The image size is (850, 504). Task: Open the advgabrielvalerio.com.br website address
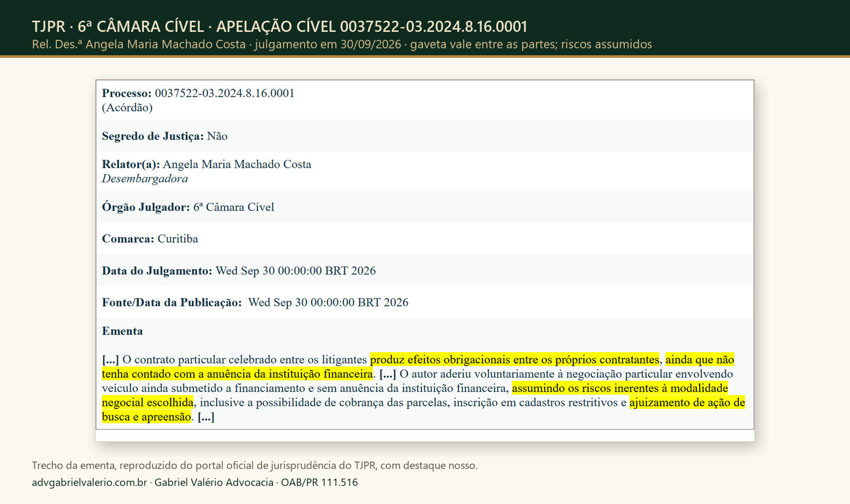click(x=89, y=483)
